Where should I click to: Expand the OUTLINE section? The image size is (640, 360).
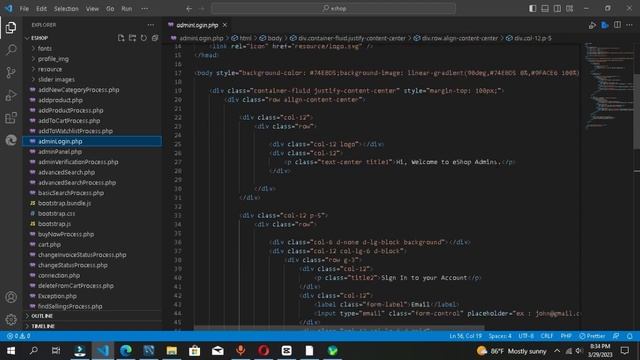pos(42,316)
